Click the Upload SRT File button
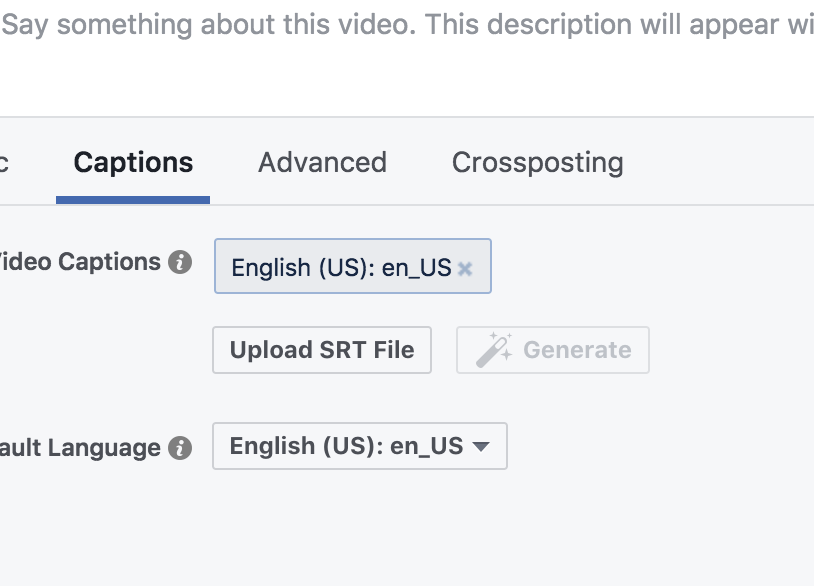 [x=322, y=350]
